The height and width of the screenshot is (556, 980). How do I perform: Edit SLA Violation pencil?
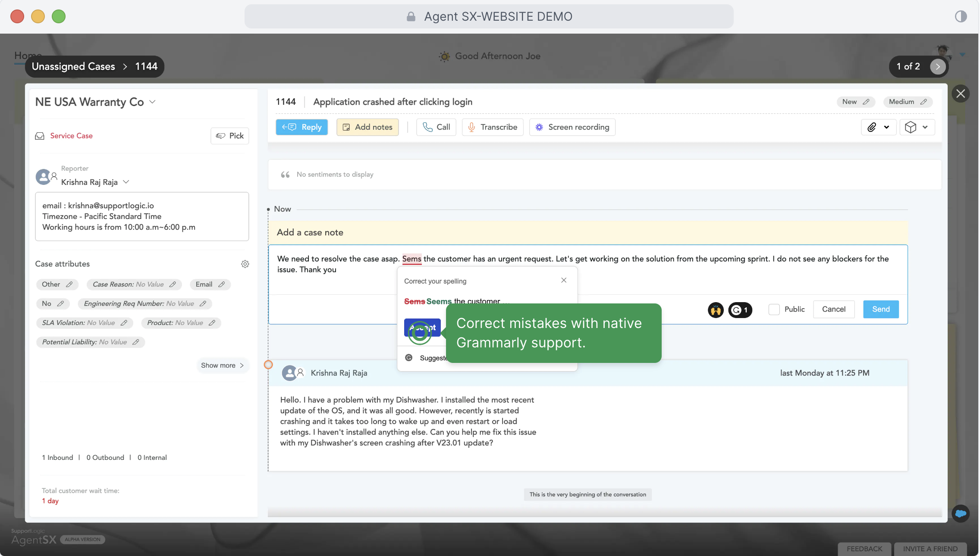(x=124, y=323)
